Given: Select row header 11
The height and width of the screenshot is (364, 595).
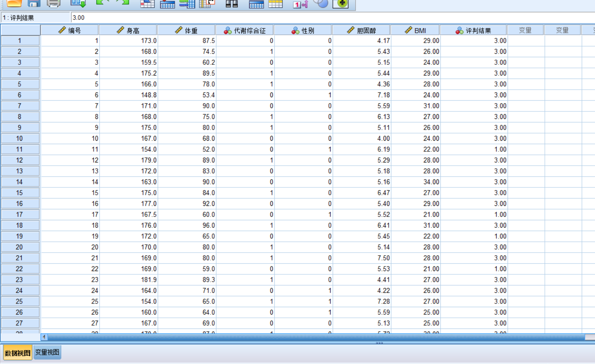Looking at the screenshot, I should (20, 149).
